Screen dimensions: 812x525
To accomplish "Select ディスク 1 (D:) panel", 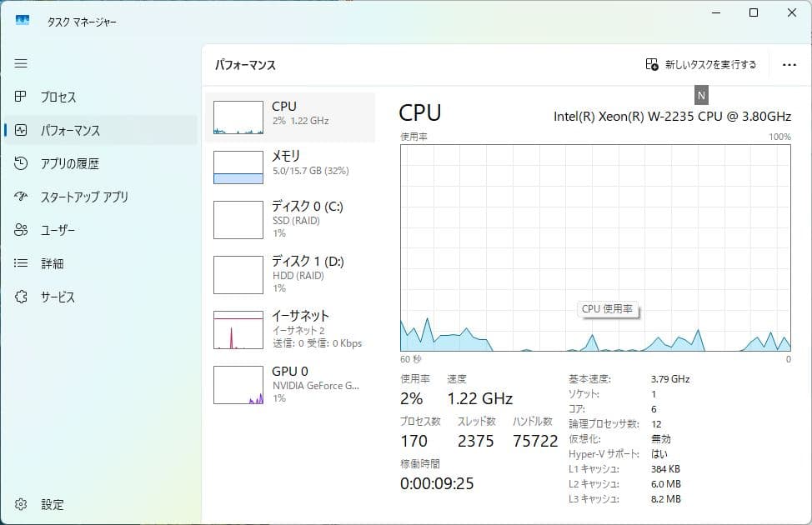I will [292, 273].
